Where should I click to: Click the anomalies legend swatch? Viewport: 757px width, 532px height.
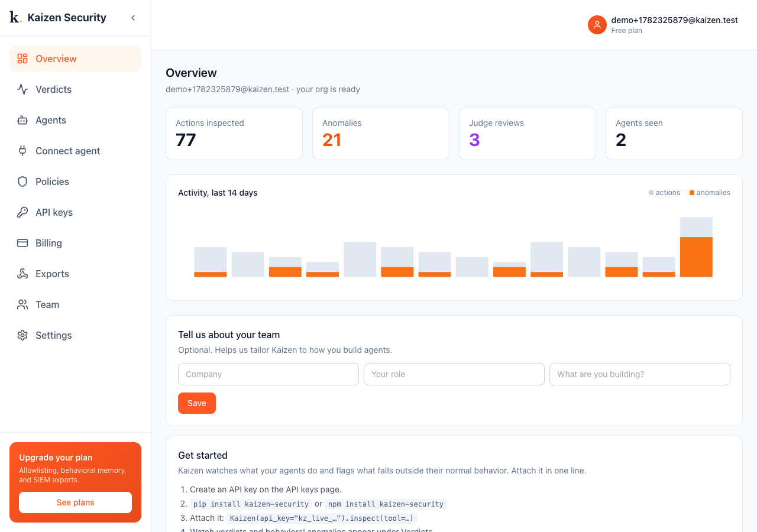coord(692,193)
